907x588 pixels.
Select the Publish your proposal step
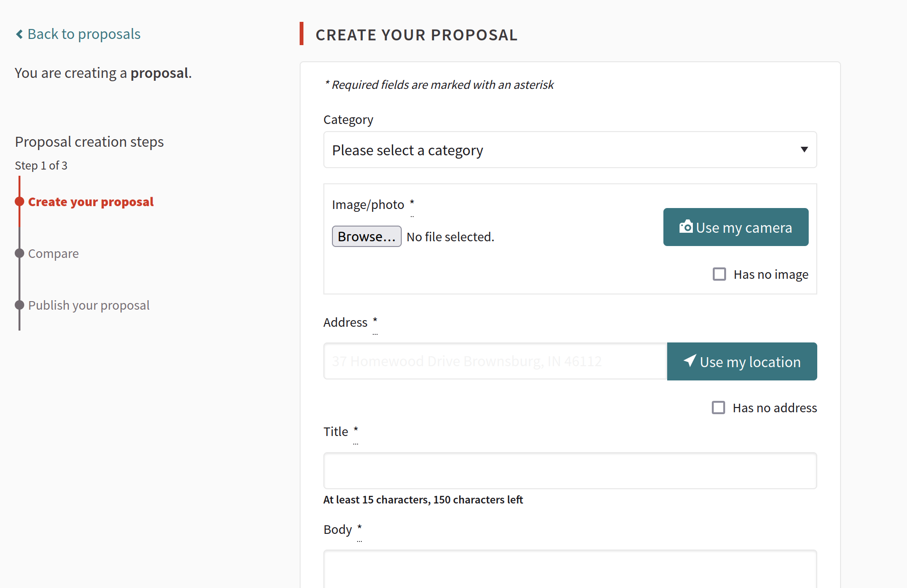coord(89,305)
